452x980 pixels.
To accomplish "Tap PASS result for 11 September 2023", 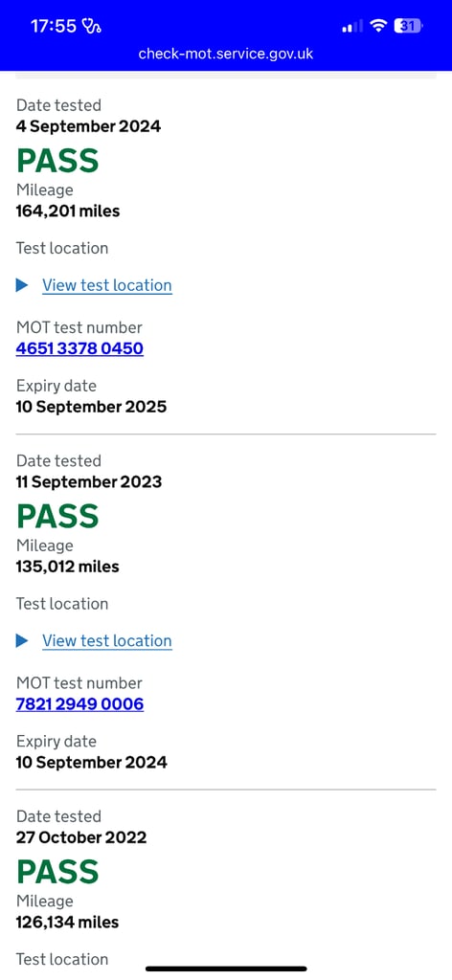I will 57,516.
